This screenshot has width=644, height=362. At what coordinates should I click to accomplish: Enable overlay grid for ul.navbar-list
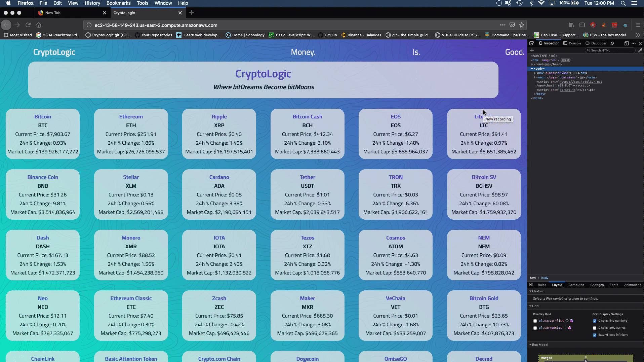pos(535,321)
